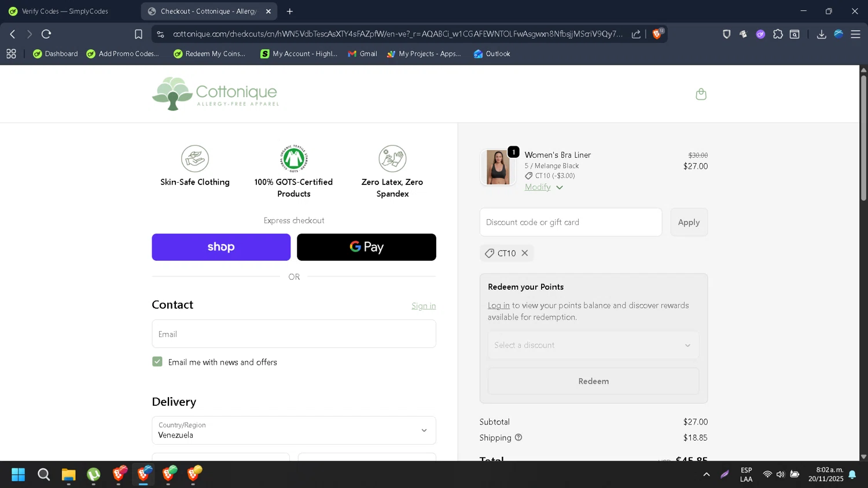Open the Outlook bookmark
The image size is (868, 488).
(x=492, y=54)
